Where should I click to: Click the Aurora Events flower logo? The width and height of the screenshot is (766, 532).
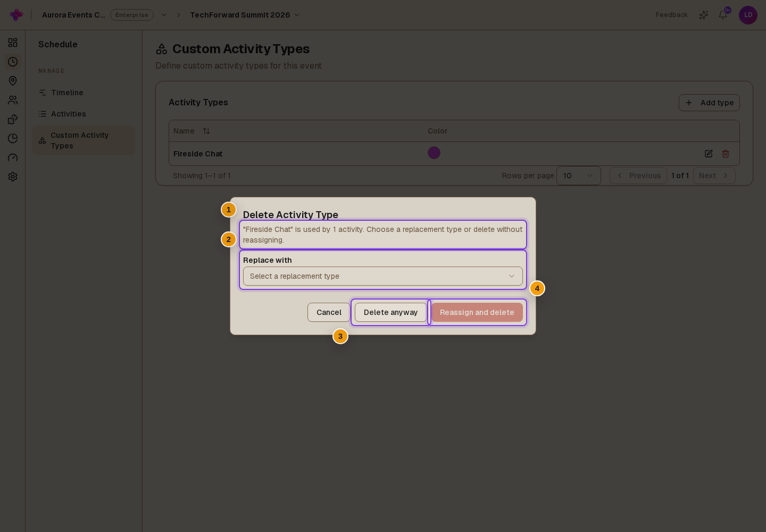click(x=16, y=15)
